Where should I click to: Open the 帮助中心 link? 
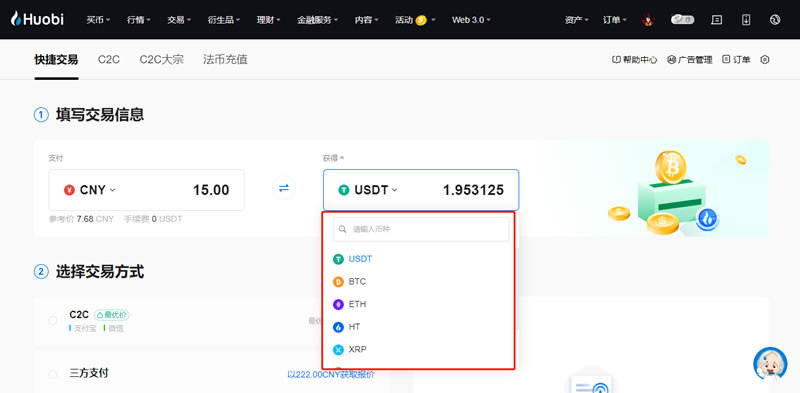pos(635,60)
